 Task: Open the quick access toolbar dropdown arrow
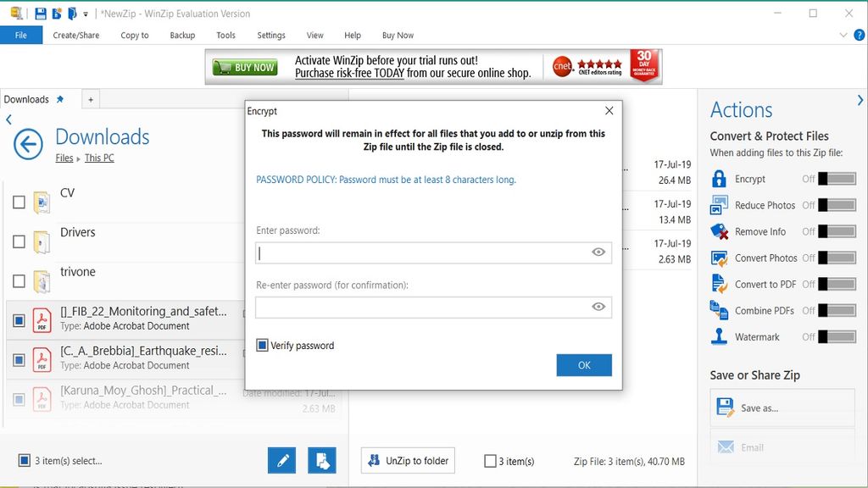tap(85, 14)
